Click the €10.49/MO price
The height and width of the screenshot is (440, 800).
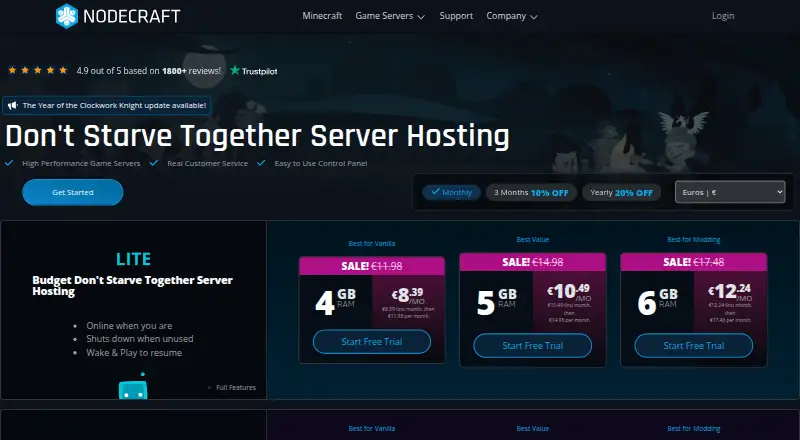pyautogui.click(x=569, y=291)
